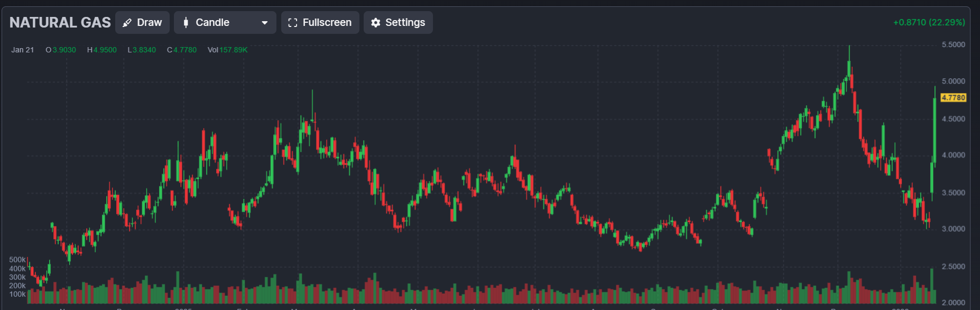Click the Low value 3.8340

point(144,50)
